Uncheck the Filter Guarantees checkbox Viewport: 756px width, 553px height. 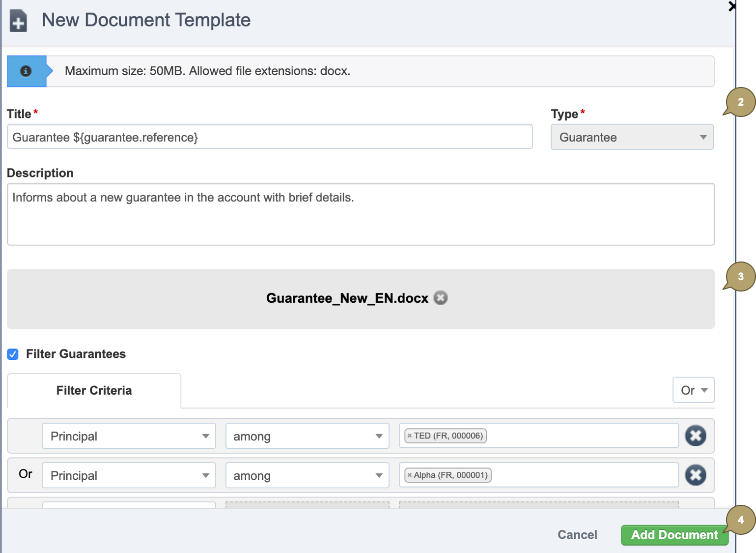[12, 354]
